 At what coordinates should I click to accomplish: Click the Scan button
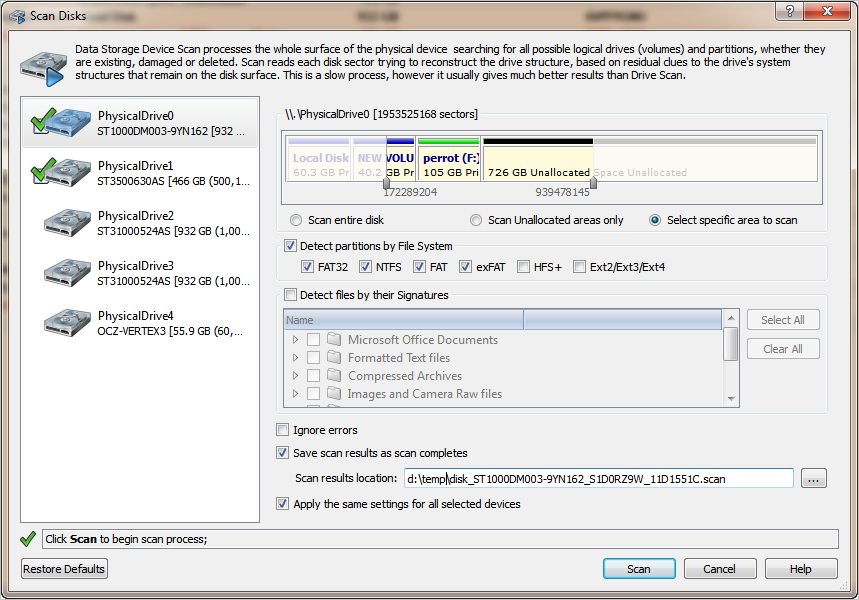[639, 569]
